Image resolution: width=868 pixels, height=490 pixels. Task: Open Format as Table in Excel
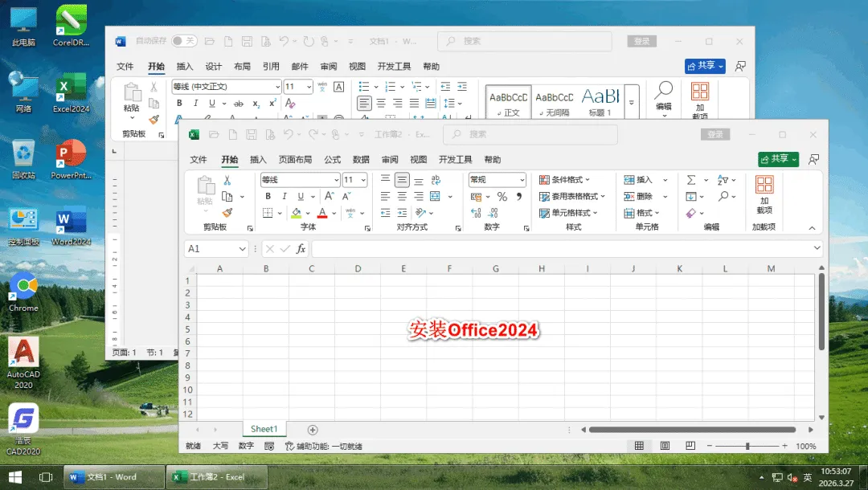[572, 196]
